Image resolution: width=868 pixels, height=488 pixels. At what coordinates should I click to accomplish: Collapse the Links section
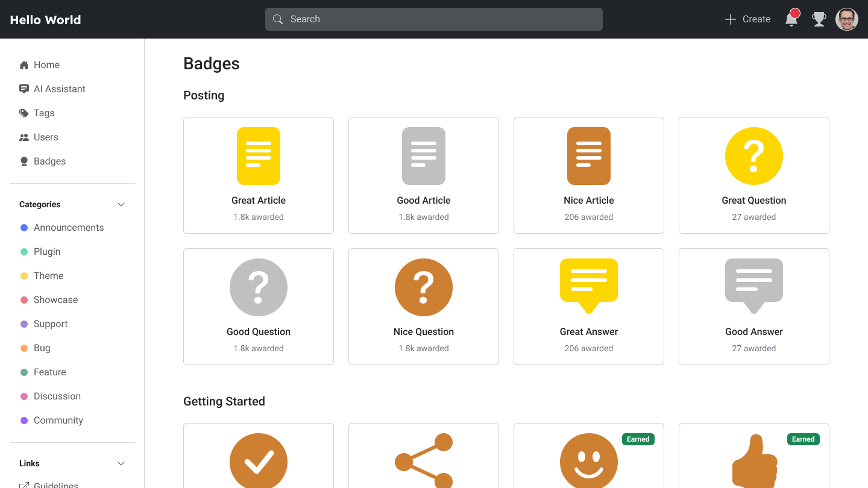(121, 463)
